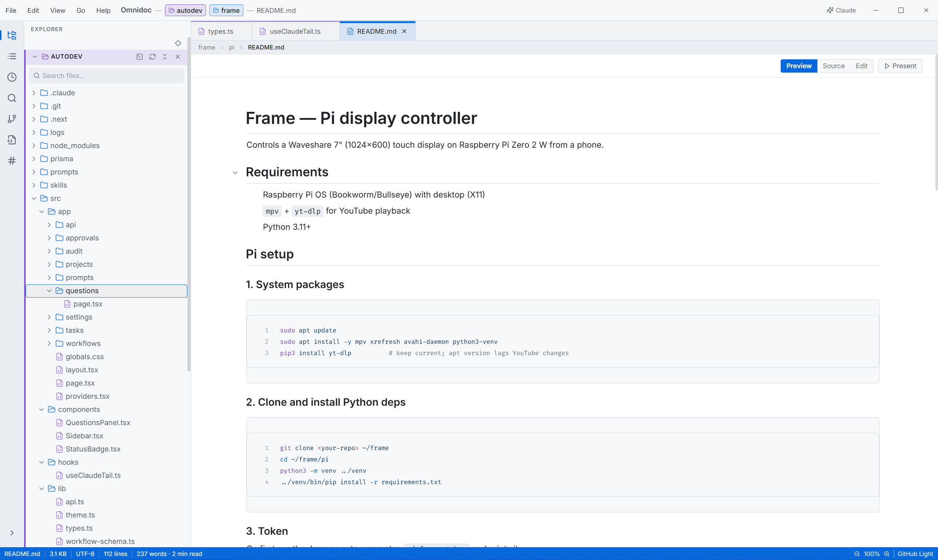
Task: Open the recent history clock icon
Action: coord(12,77)
